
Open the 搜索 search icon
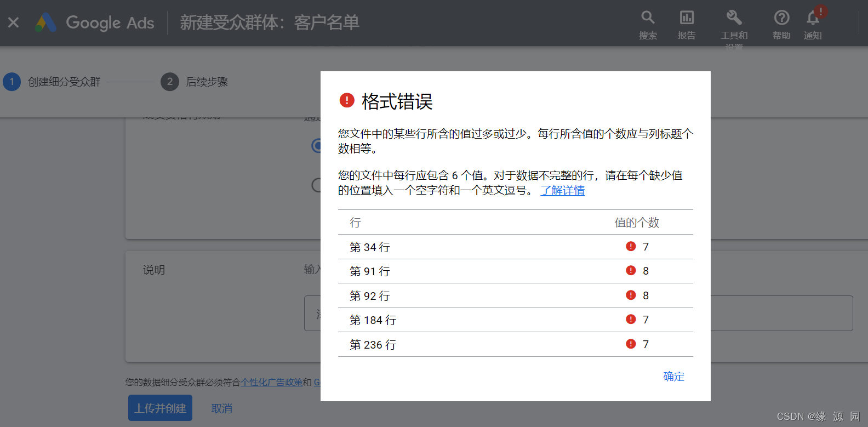click(648, 18)
